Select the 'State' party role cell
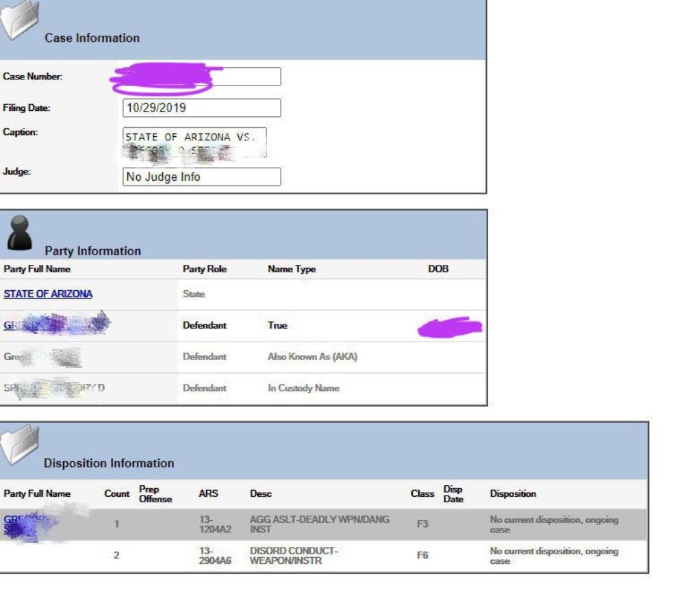686x616 pixels. (x=194, y=294)
